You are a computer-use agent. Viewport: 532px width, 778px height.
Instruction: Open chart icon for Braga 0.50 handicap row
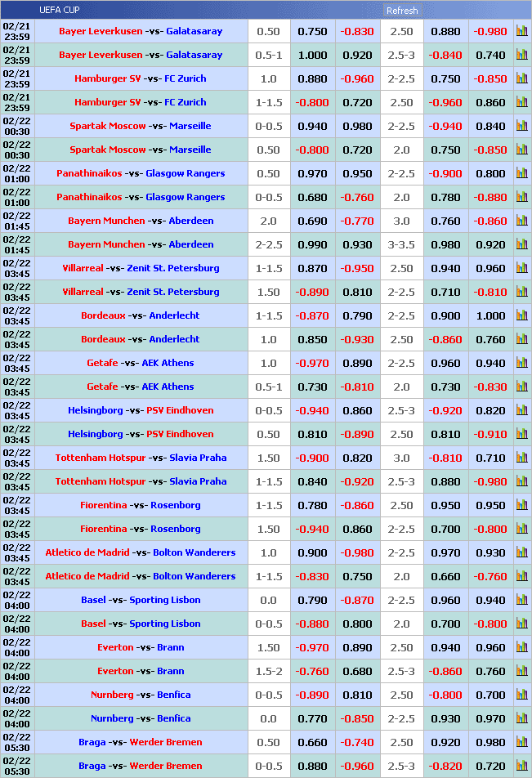click(x=522, y=742)
